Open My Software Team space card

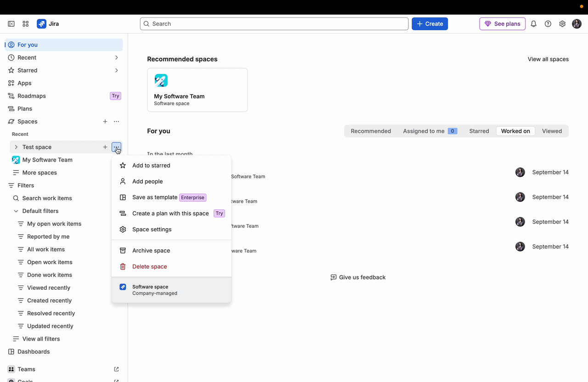click(x=198, y=90)
